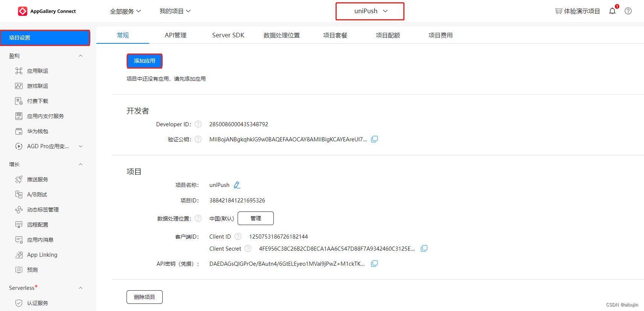Switch to the 项目套餐 tab

point(335,35)
